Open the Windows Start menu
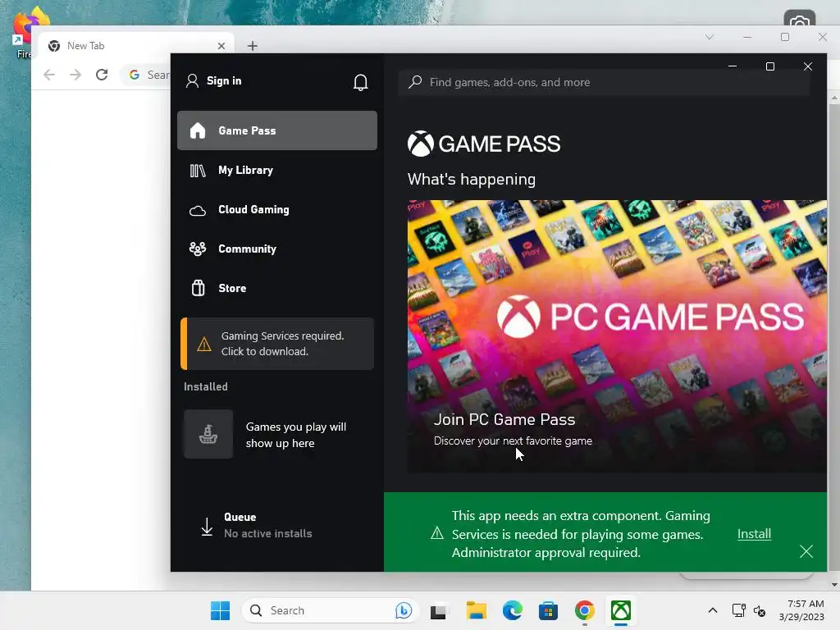 [220, 610]
